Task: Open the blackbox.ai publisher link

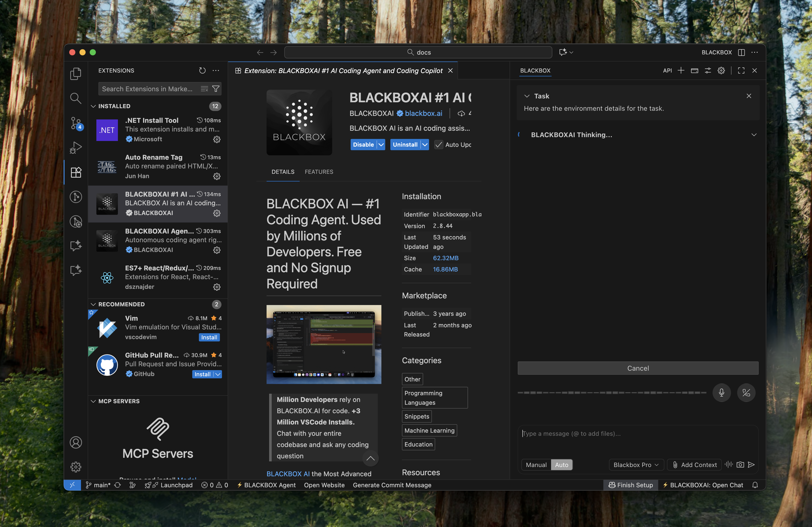Action: coord(423,113)
